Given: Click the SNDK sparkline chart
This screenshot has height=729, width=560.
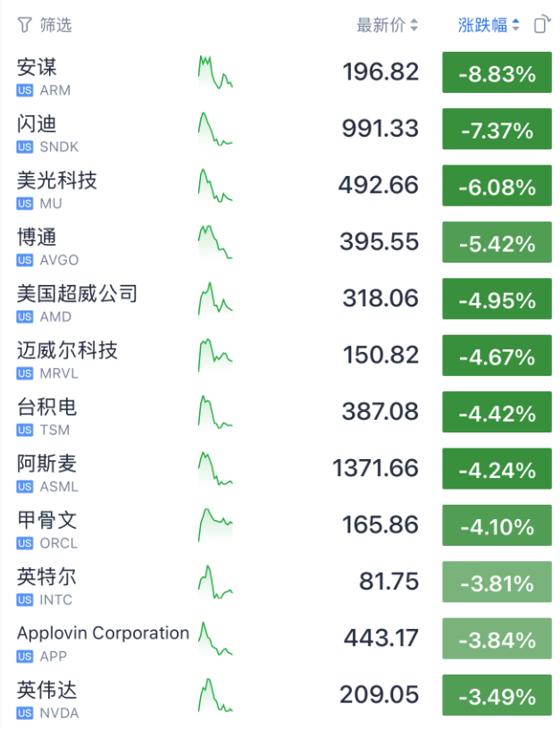Looking at the screenshot, I should 214,130.
